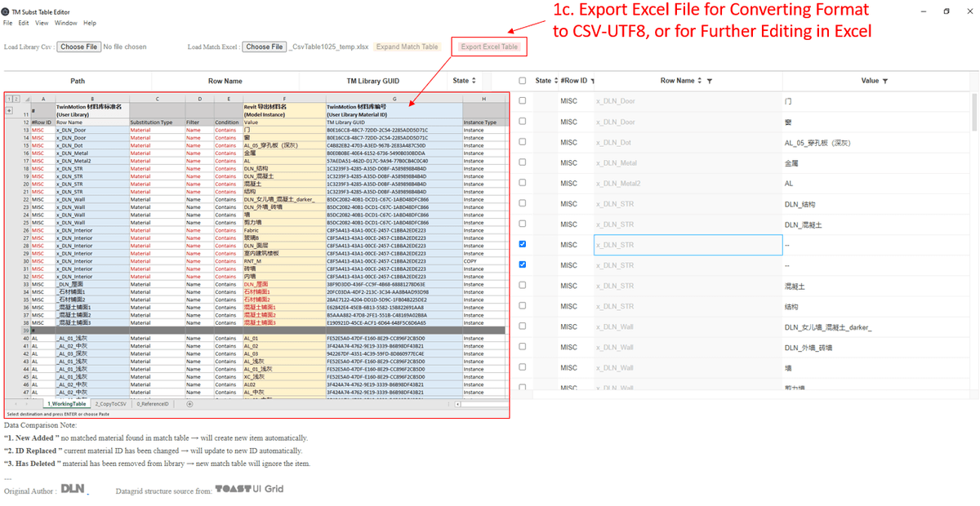Click Excel cell 'RNT_M'

[x=284, y=261]
